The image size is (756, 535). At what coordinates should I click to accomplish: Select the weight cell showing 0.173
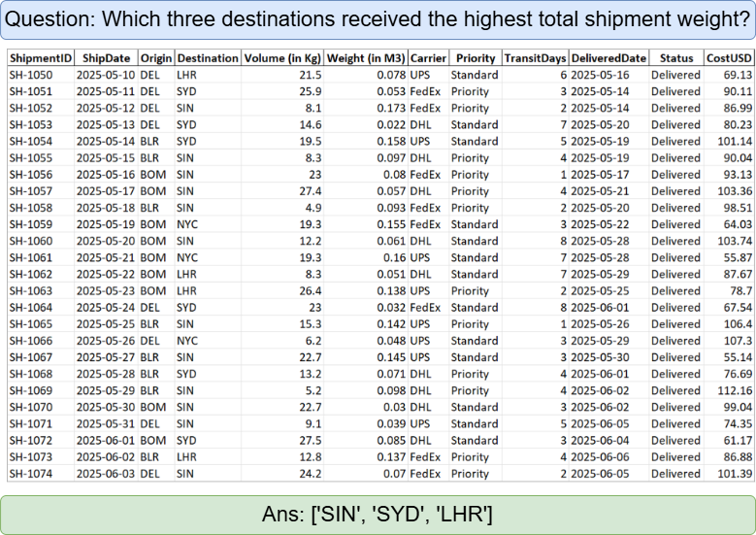tap(392, 108)
